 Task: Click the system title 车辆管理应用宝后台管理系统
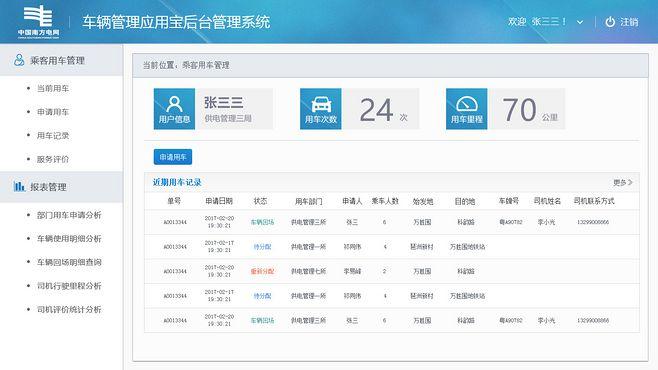click(x=176, y=22)
